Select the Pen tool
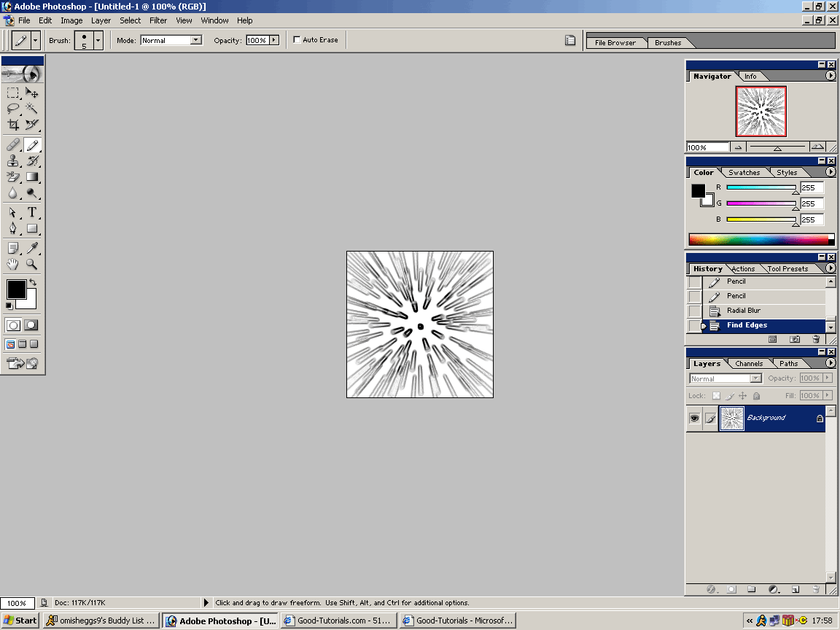The width and height of the screenshot is (840, 630). (13, 228)
